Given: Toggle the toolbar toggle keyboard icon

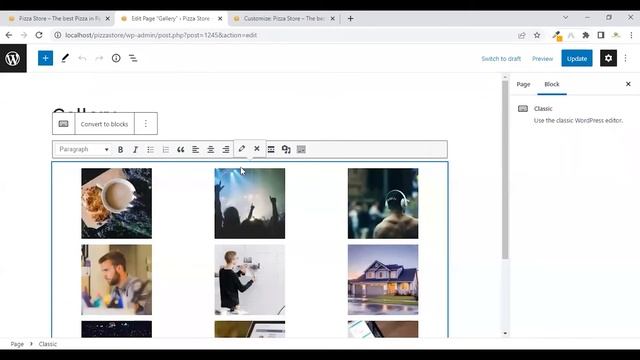Looking at the screenshot, I should [301, 150].
